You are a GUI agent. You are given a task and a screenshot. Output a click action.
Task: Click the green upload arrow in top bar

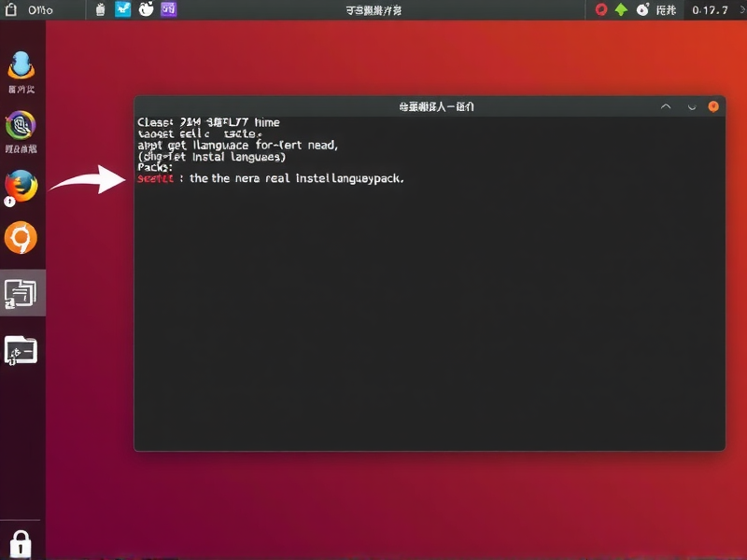[618, 10]
